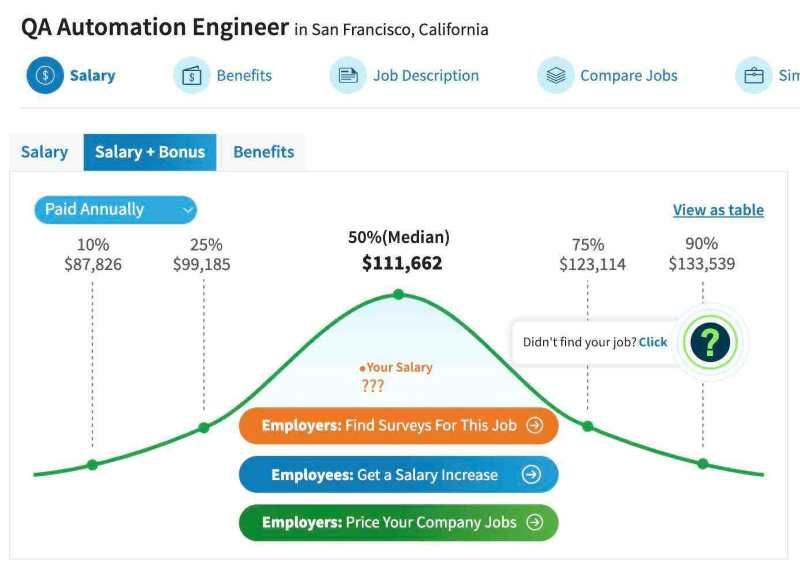Select the Salary + Bonus tab
This screenshot has width=800, height=576.
coord(150,152)
